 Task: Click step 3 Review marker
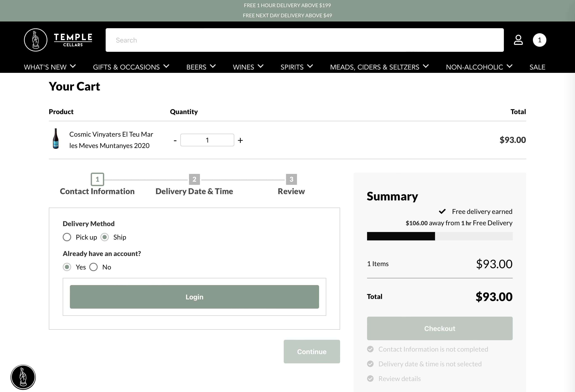(291, 179)
